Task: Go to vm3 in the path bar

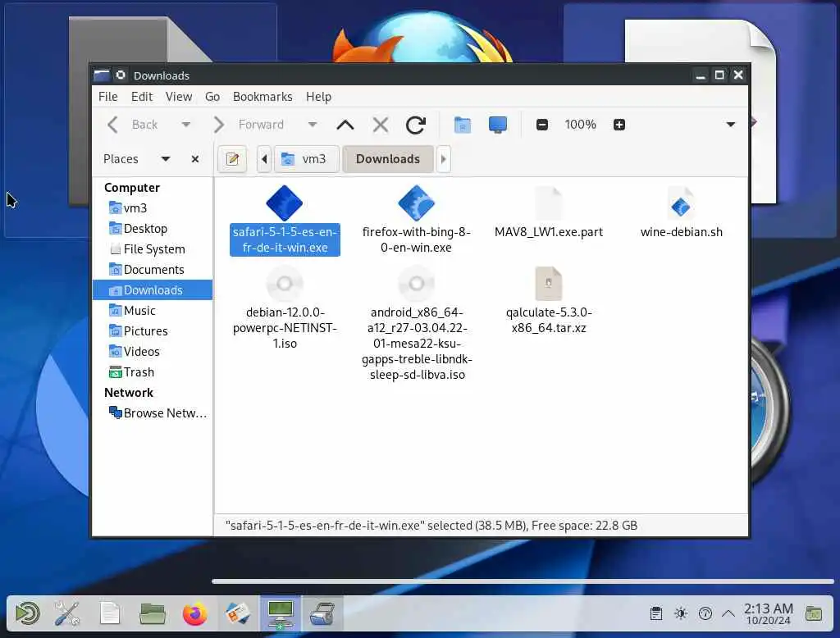Action: pyautogui.click(x=307, y=159)
